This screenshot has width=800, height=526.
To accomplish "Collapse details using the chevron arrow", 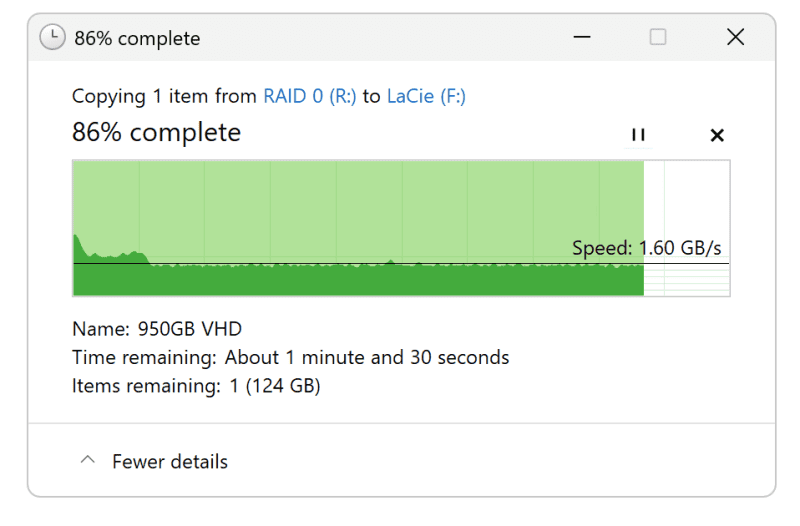I will point(88,461).
